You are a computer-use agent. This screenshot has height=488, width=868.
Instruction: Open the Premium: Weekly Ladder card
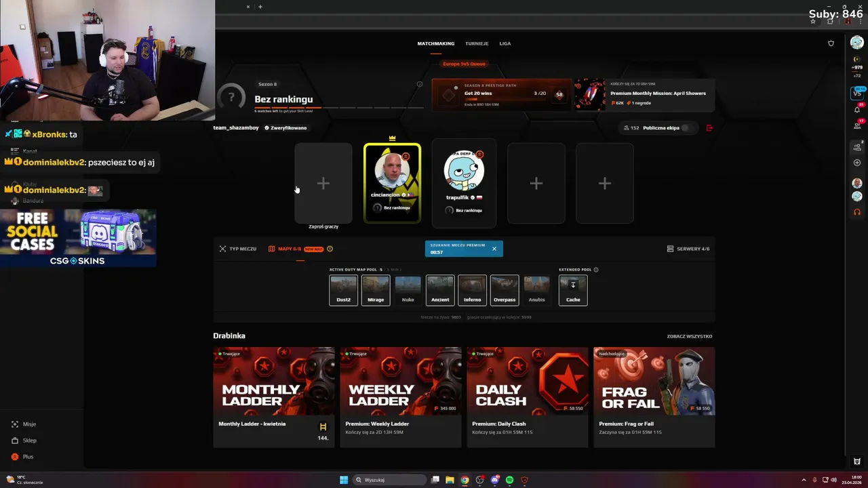[x=401, y=397]
